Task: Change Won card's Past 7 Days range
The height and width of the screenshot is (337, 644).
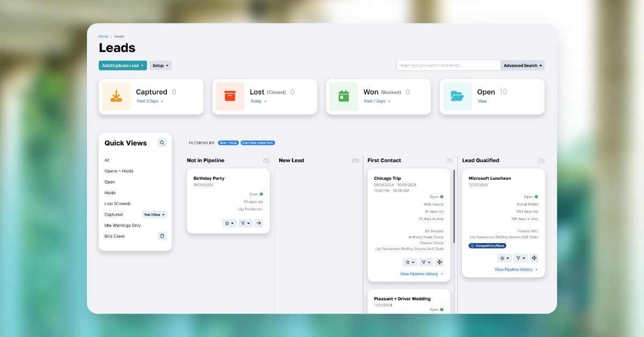Action: (x=377, y=101)
